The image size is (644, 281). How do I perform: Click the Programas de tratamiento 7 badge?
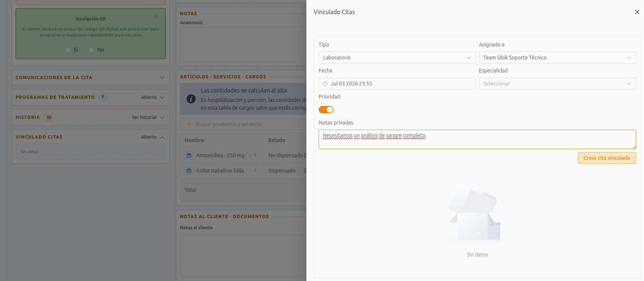(x=103, y=97)
